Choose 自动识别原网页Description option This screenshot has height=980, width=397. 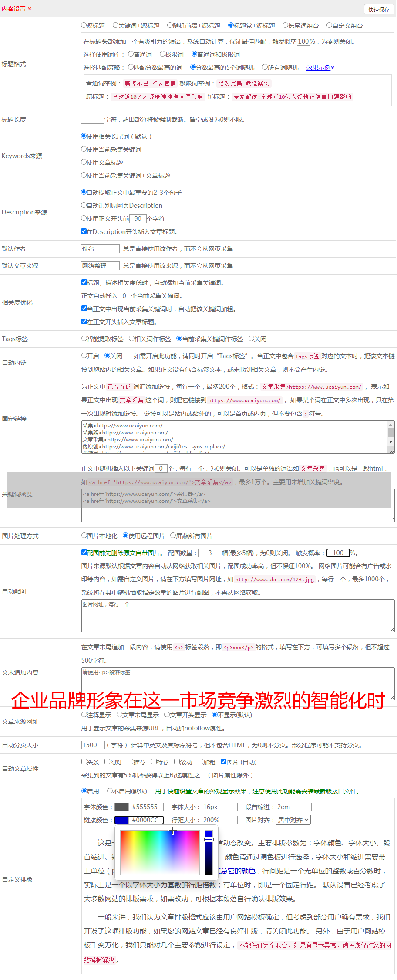pos(84,205)
